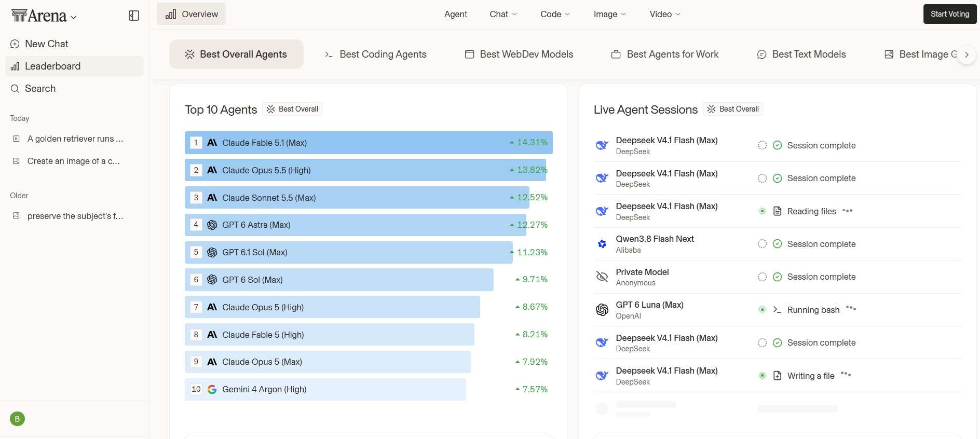The width and height of the screenshot is (980, 439).
Task: Open the Chat dropdown menu
Action: pos(503,14)
